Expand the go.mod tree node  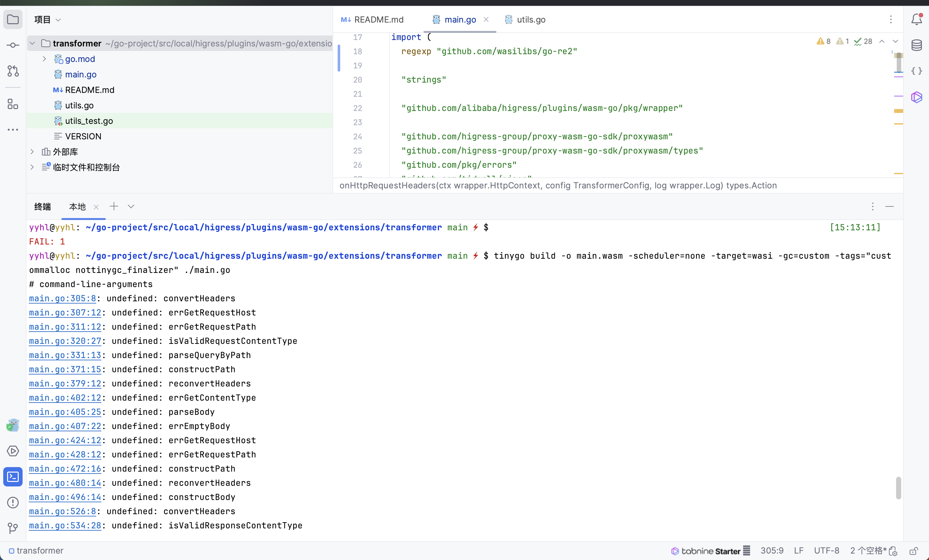coord(45,59)
